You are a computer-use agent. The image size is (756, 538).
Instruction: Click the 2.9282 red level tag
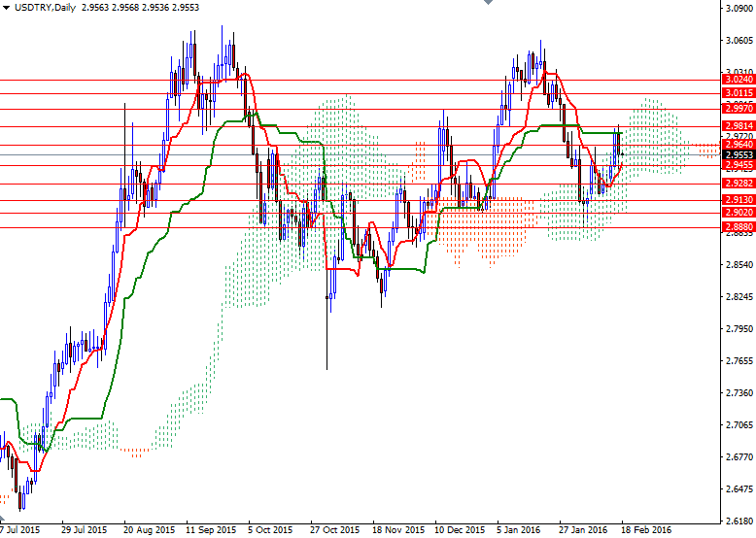pos(739,183)
